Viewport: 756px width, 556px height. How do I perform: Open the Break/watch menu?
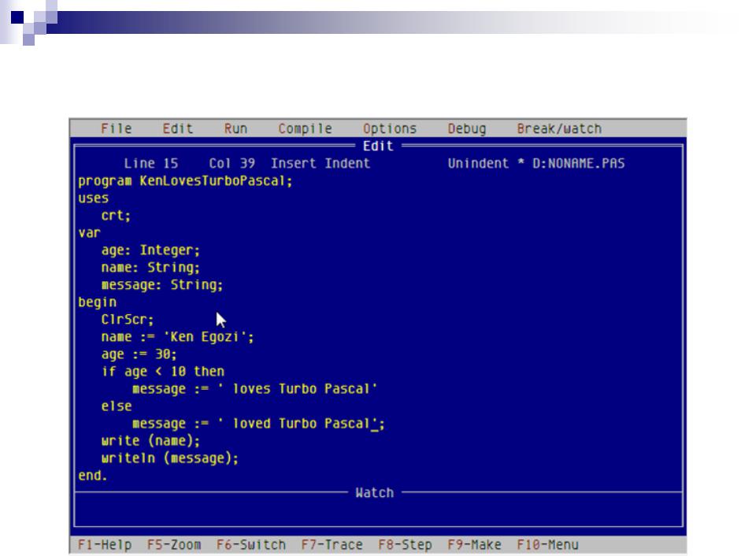pos(559,128)
